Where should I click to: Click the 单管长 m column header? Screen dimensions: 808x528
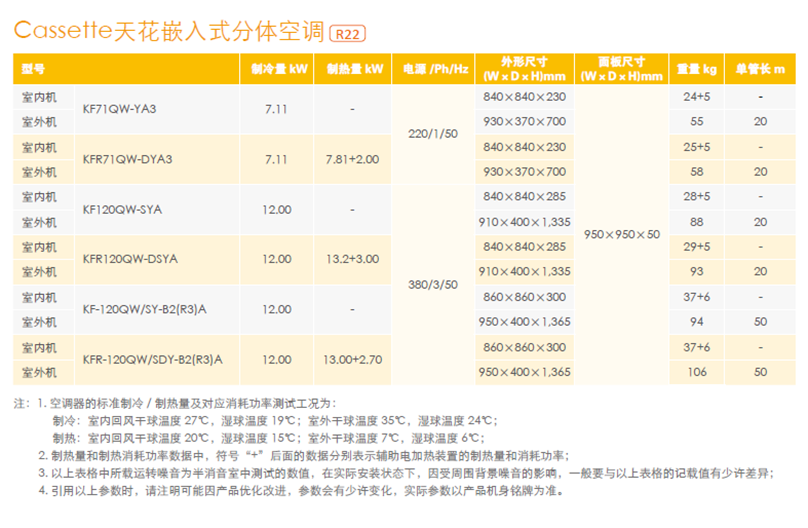[760, 69]
